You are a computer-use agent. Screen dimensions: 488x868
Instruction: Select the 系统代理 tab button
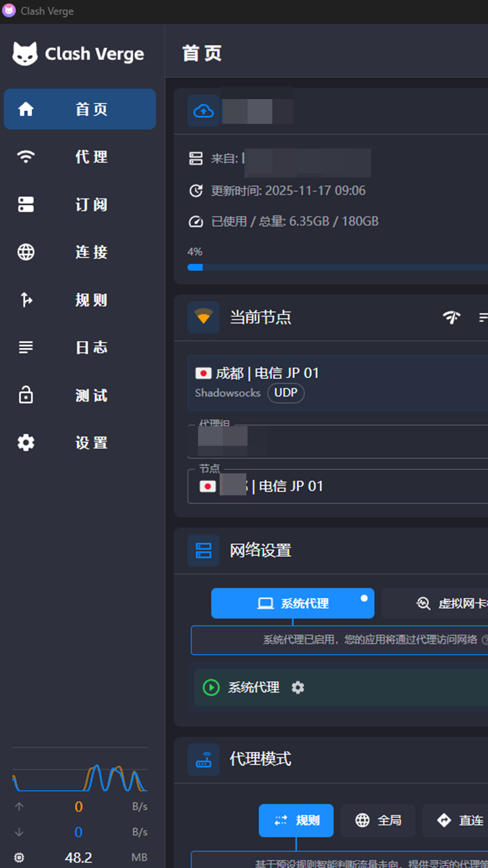point(293,603)
